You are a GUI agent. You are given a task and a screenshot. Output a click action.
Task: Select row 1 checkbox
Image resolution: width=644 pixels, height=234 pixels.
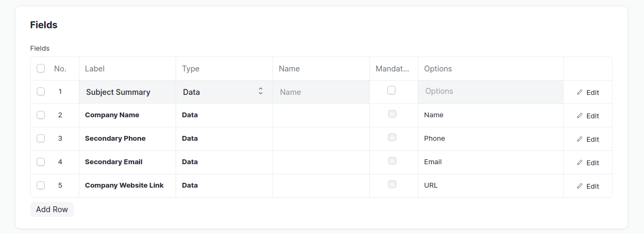(40, 92)
